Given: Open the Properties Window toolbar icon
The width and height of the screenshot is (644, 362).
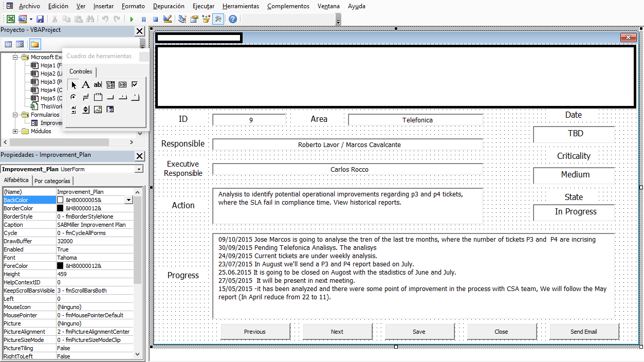Looking at the screenshot, I should (194, 19).
